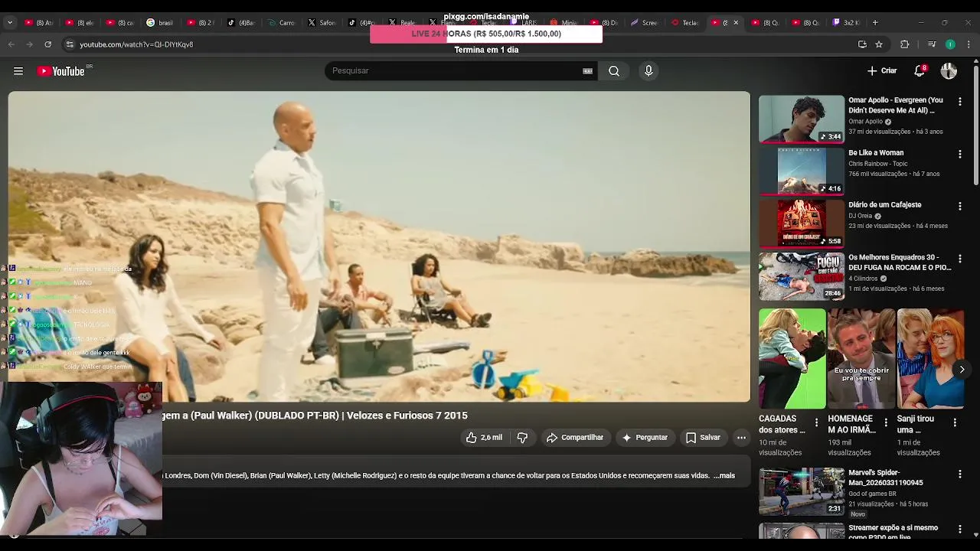Open options for CAGADAS dos atores short
Screen dimensions: 980x551
[816, 422]
